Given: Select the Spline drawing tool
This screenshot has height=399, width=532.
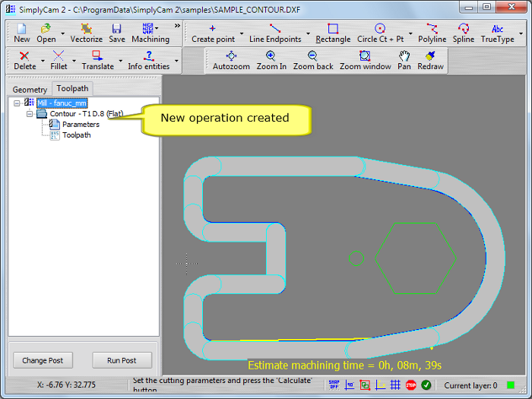Looking at the screenshot, I should click(463, 33).
